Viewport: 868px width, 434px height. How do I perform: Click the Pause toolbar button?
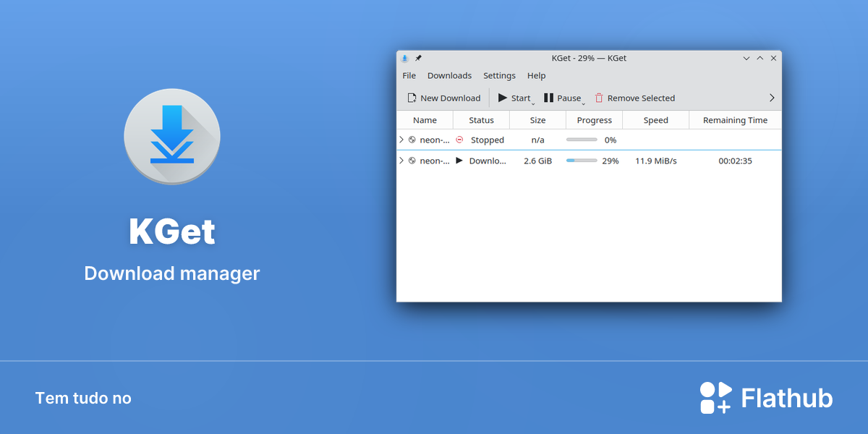click(x=564, y=98)
